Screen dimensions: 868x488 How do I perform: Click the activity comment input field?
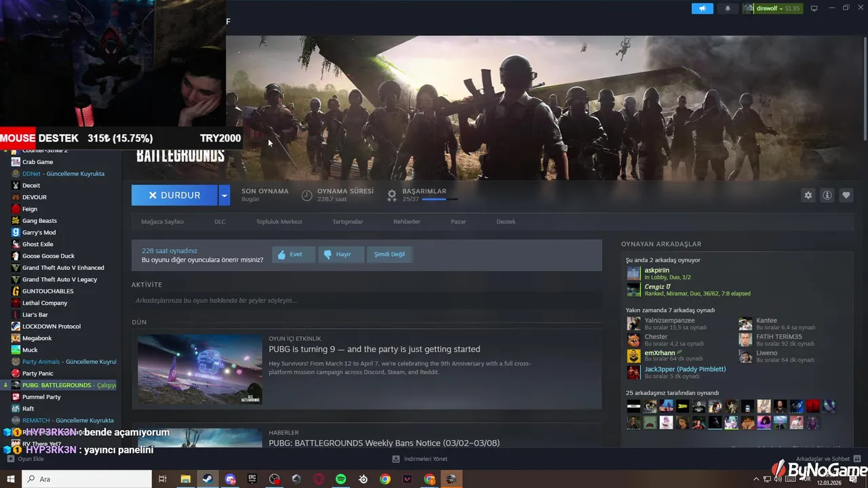point(366,300)
